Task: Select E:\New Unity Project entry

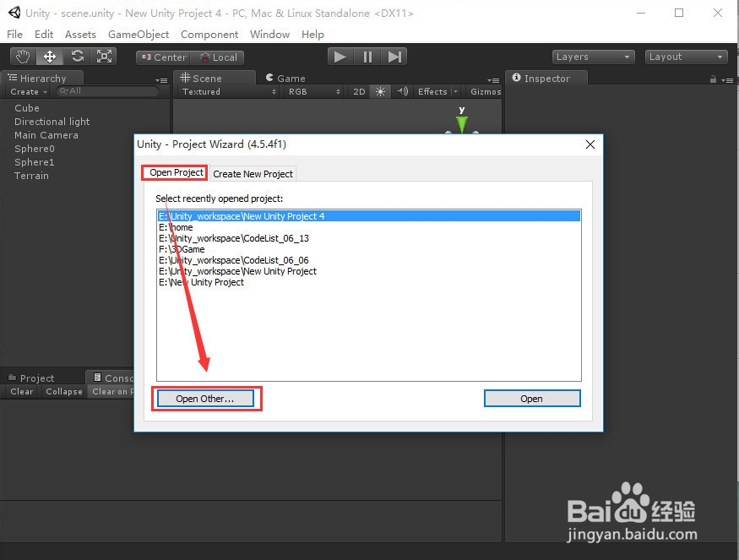Action: (x=368, y=282)
